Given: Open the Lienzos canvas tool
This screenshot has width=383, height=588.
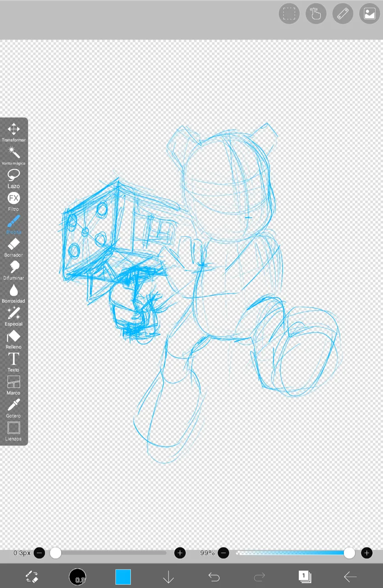Looking at the screenshot, I should pyautogui.click(x=14, y=431).
